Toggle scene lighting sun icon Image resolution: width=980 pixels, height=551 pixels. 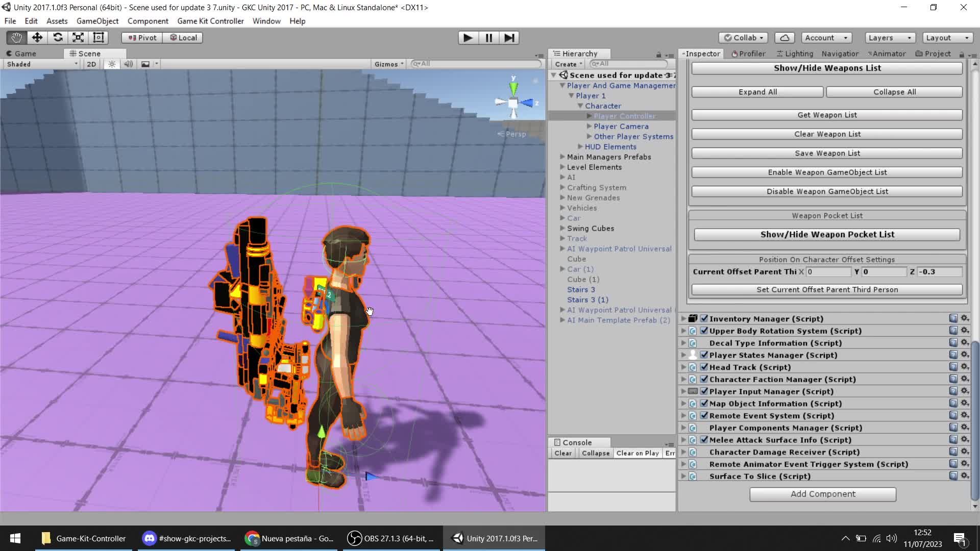(x=112, y=64)
